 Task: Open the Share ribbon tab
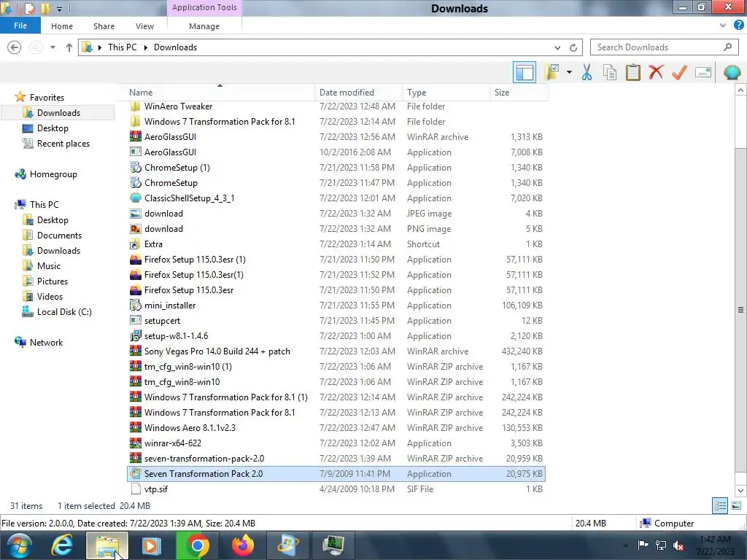[x=104, y=26]
